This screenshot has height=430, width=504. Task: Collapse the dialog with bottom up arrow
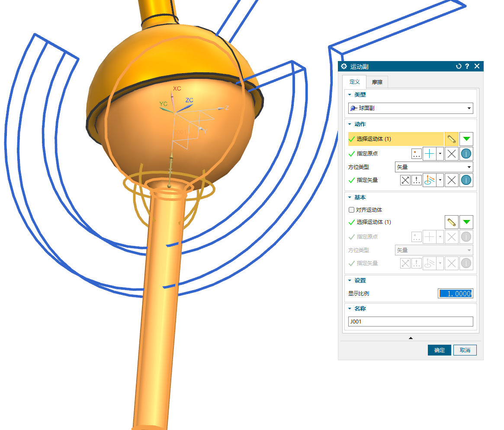point(411,338)
